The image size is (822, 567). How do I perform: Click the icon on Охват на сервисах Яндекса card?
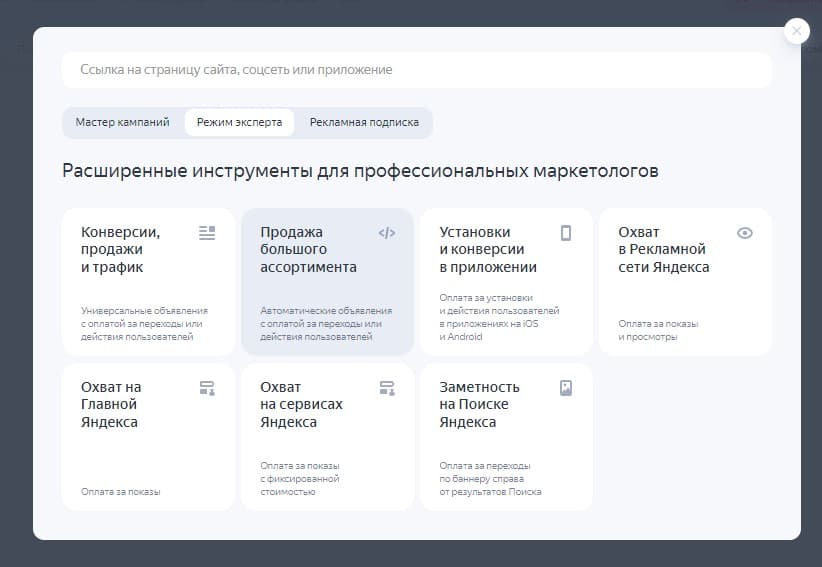click(x=387, y=388)
